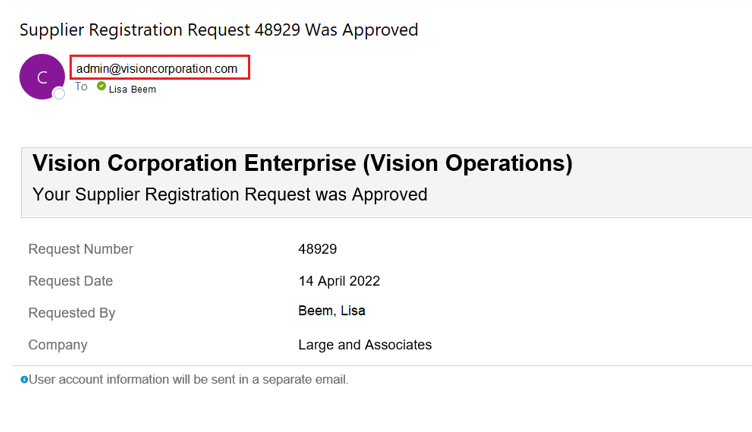Click the Requested By label

coord(72,313)
